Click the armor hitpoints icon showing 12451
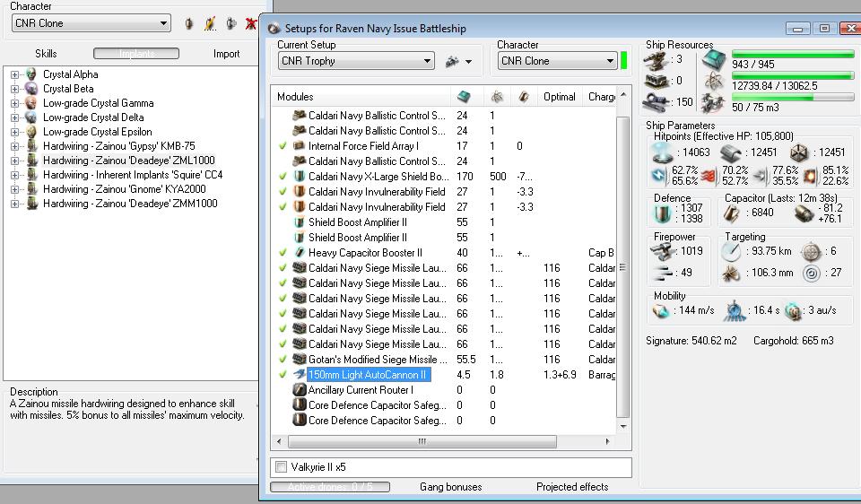Image resolution: width=861 pixels, height=504 pixels. pos(732,152)
